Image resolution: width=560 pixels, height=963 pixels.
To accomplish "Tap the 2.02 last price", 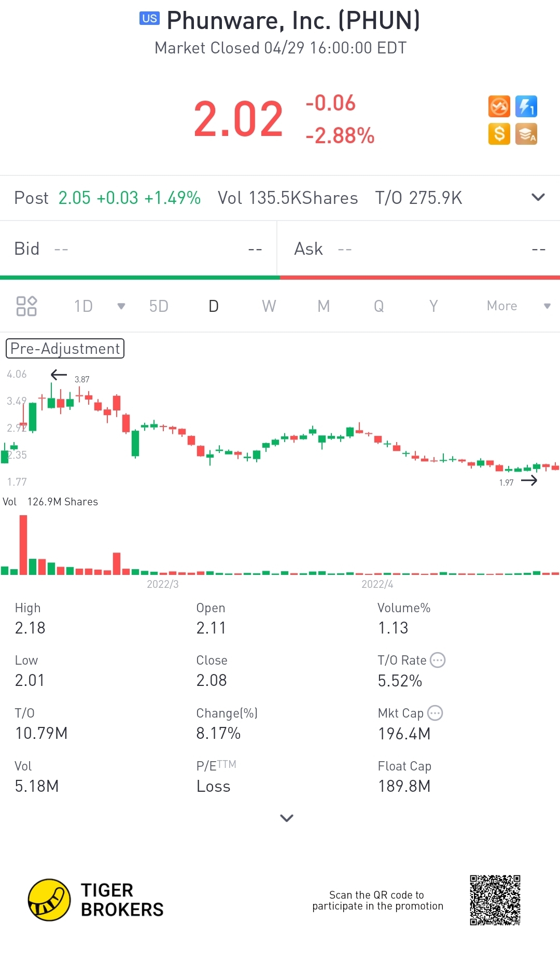I will tap(239, 119).
